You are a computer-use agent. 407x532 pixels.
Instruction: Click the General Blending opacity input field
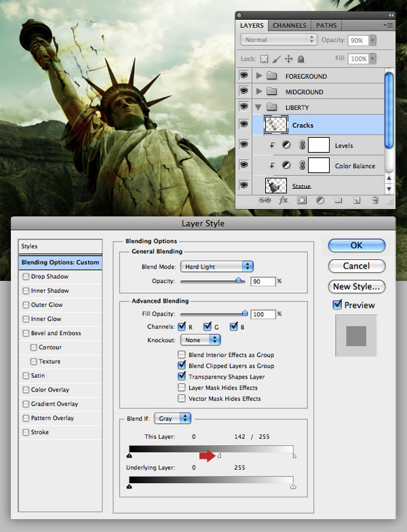tap(263, 281)
